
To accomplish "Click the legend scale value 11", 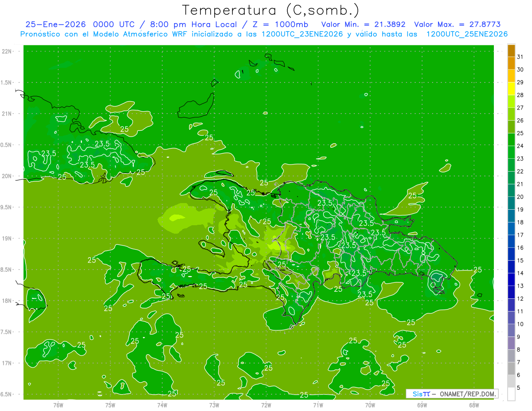I will 520,311.
